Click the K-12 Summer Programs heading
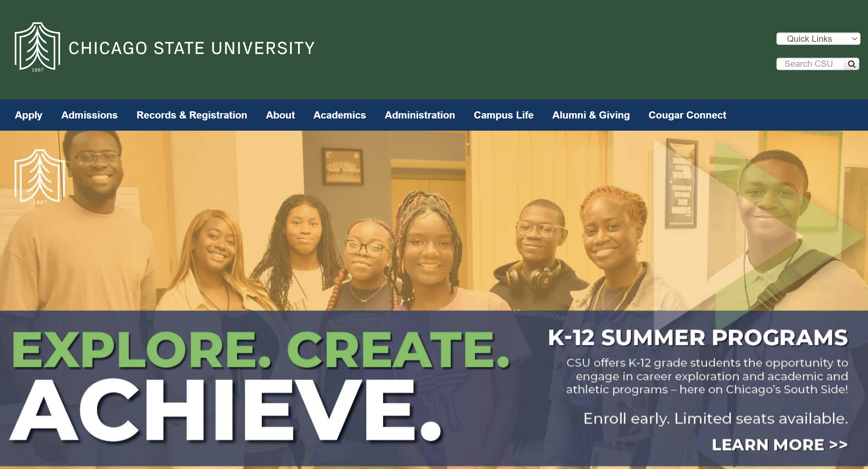Screen dimensions: 868x469 [x=698, y=338]
